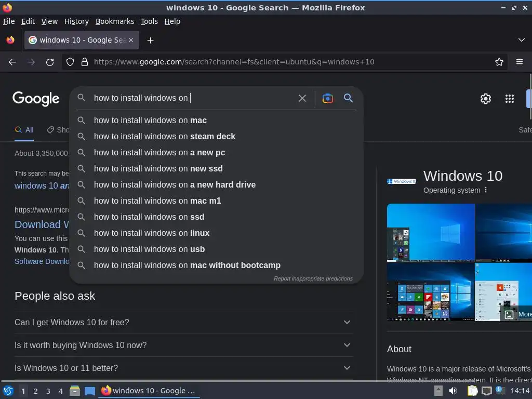Choose suggestion 'how to install windows on mac'

[x=217, y=121]
